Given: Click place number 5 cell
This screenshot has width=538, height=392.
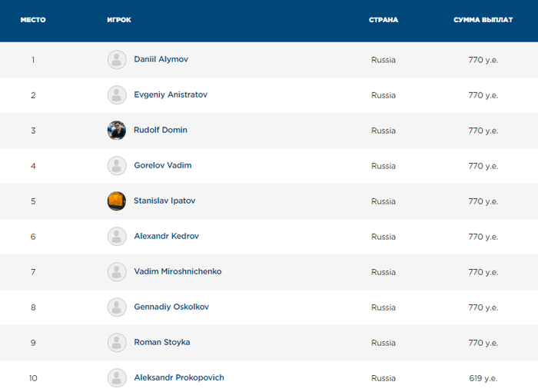Looking at the screenshot, I should click(x=33, y=201).
